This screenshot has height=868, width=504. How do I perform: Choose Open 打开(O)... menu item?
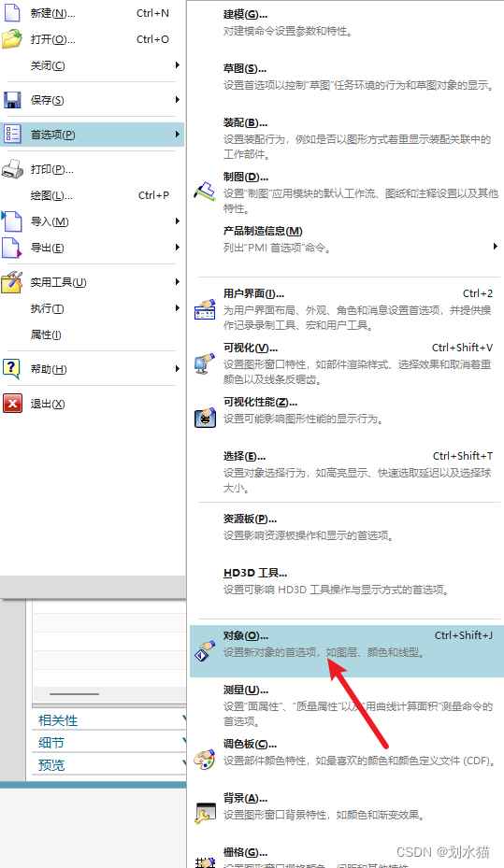(x=92, y=39)
